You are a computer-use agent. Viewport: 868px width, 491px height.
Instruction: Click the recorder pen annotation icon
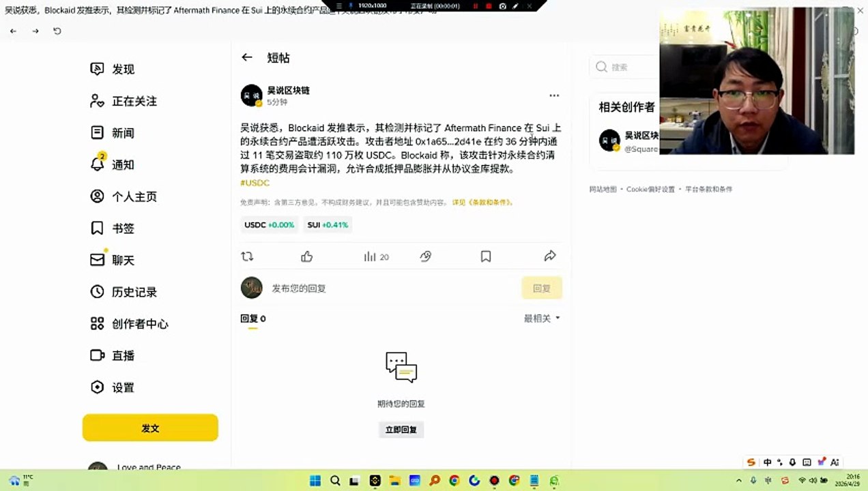(516, 5)
